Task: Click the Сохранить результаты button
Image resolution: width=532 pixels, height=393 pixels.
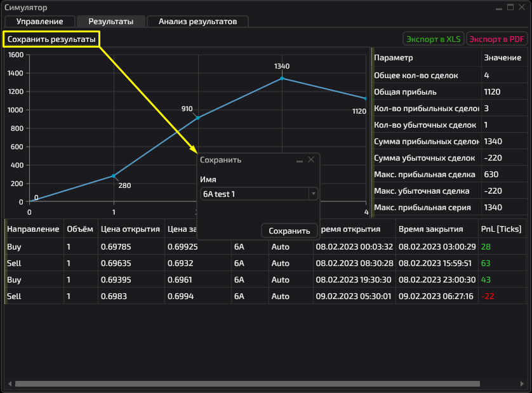Action: pyautogui.click(x=51, y=39)
